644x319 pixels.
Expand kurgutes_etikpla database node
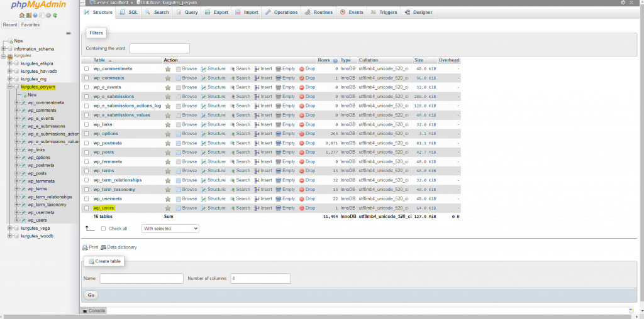pos(10,63)
